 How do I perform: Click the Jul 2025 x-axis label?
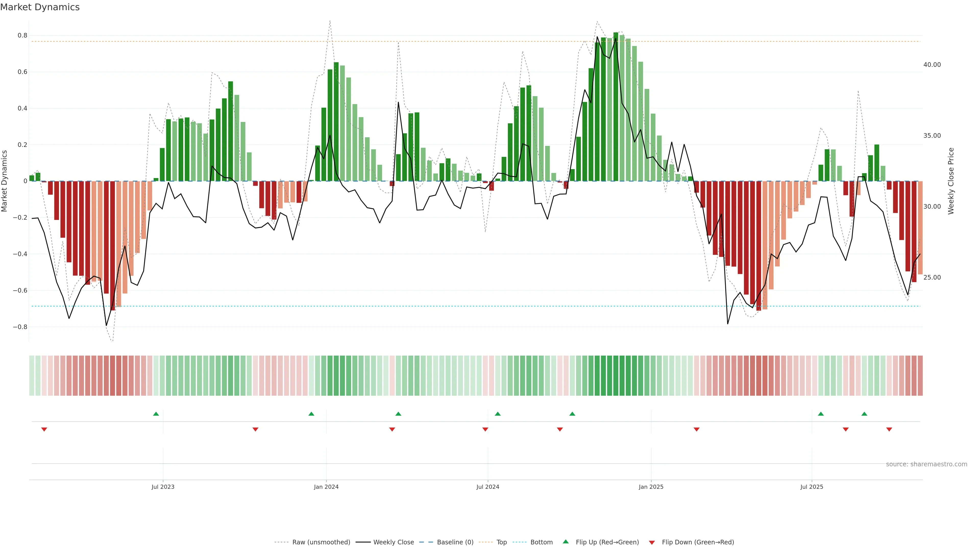click(812, 487)
